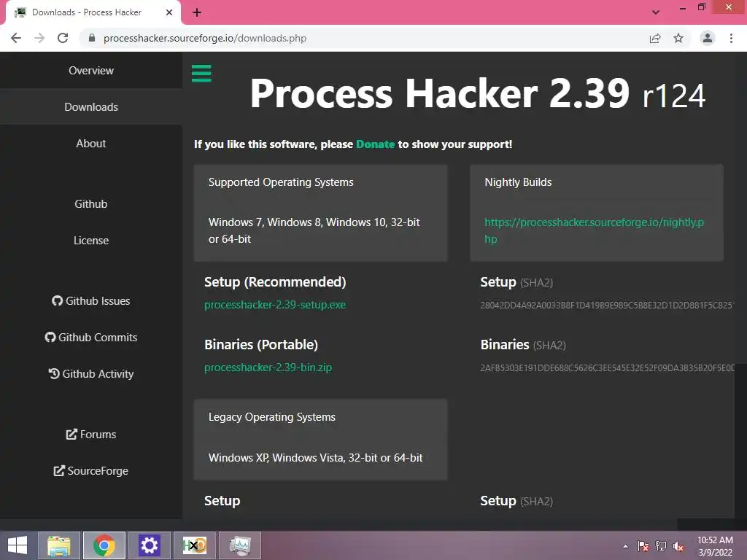Show hidden system tray icons

(625, 546)
